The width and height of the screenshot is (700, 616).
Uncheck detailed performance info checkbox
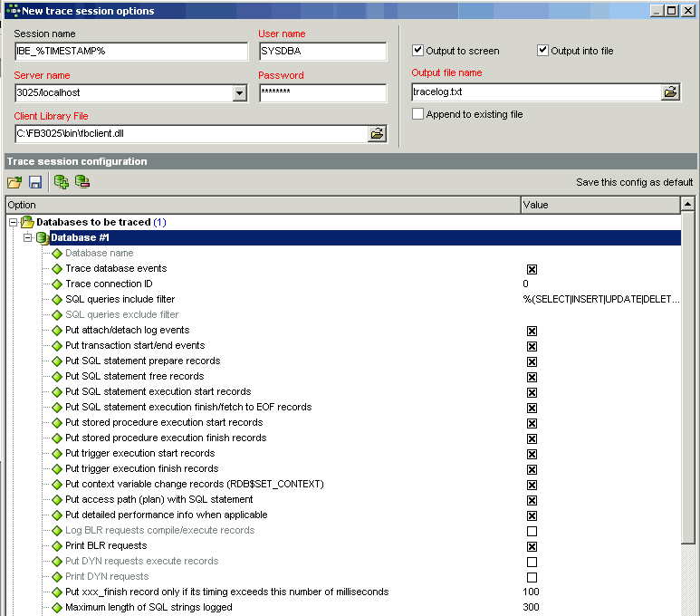pos(532,516)
